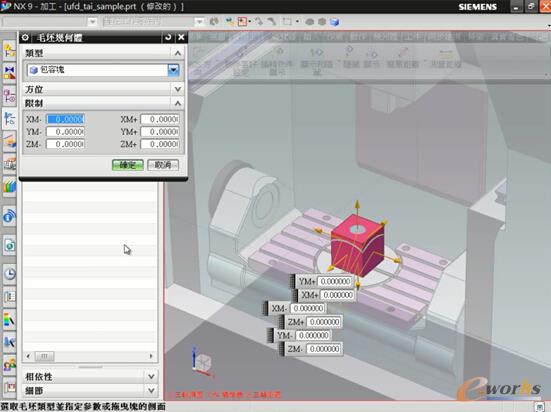
Task: Click the YM+ dialog input field
Action: point(160,131)
